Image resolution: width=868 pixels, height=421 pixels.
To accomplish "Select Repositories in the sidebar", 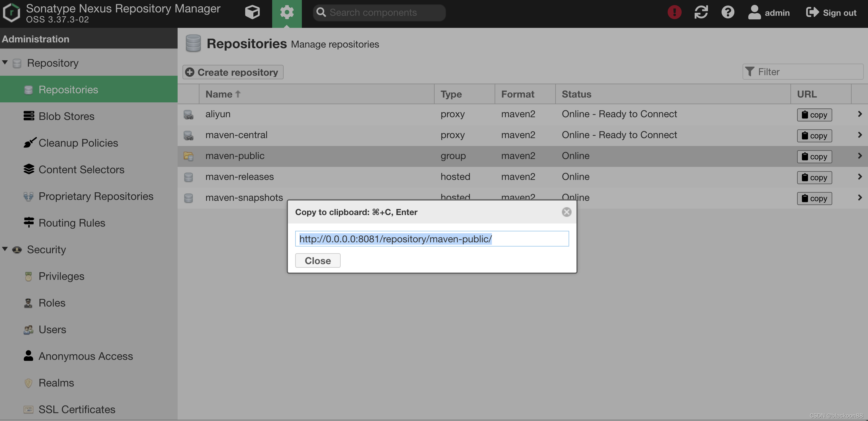I will click(x=88, y=89).
